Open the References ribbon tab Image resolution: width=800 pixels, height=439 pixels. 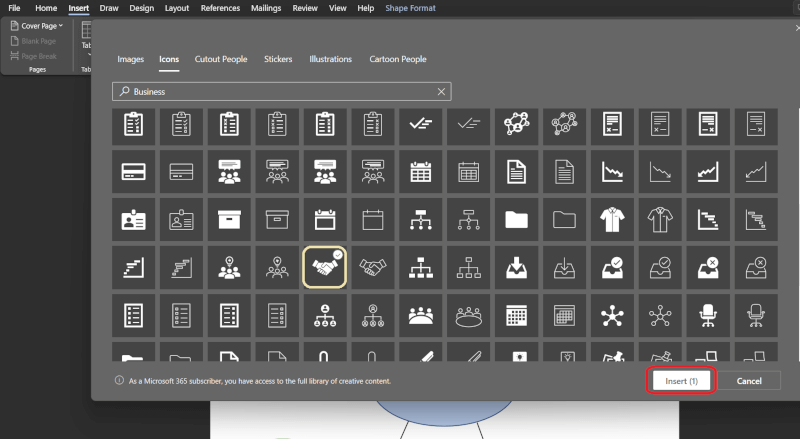220,8
